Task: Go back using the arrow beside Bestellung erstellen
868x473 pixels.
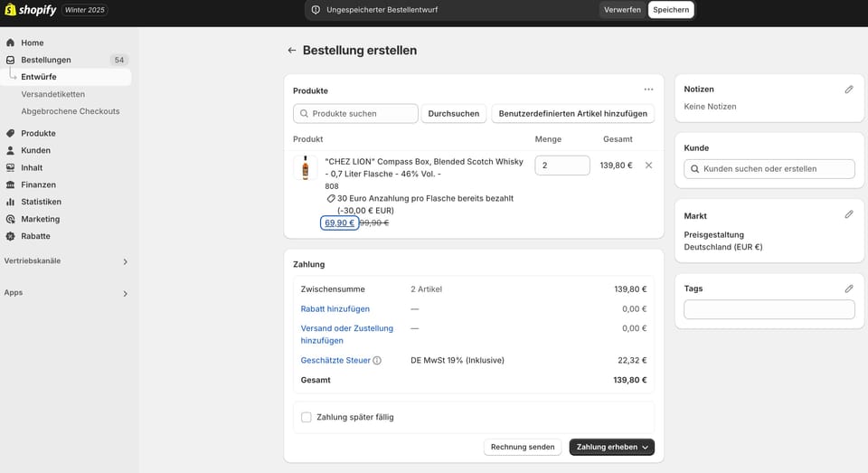Action: [292, 51]
